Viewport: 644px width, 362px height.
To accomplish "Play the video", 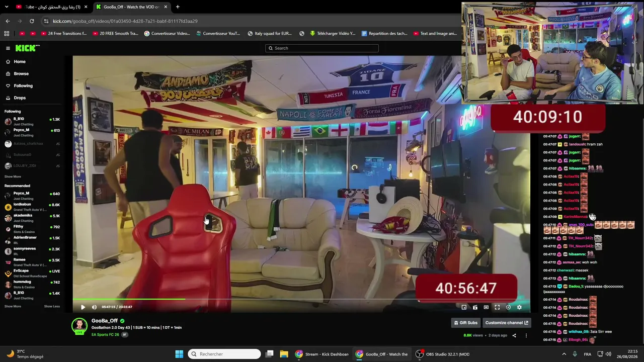I will [83, 307].
